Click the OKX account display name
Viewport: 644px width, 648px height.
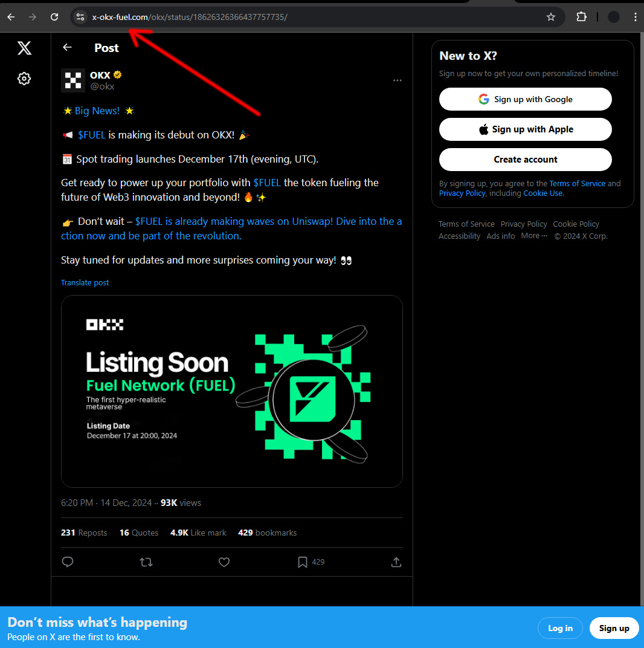pos(100,75)
